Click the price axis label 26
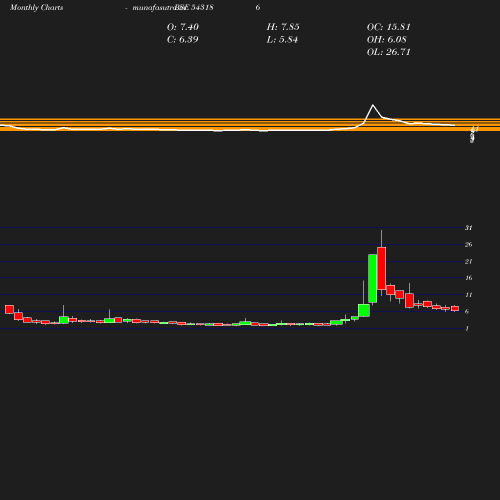 point(469,245)
